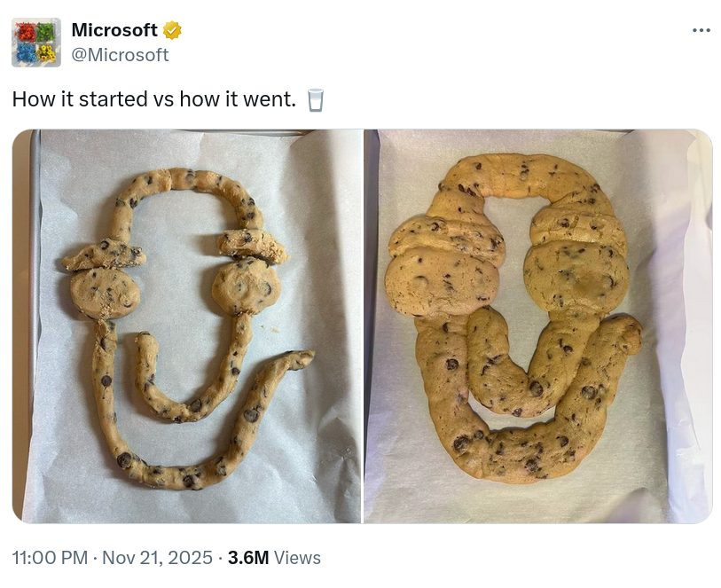Click the blue square in Microsoft's avatar
Image resolution: width=721 pixels, height=588 pixels.
click(x=25, y=53)
